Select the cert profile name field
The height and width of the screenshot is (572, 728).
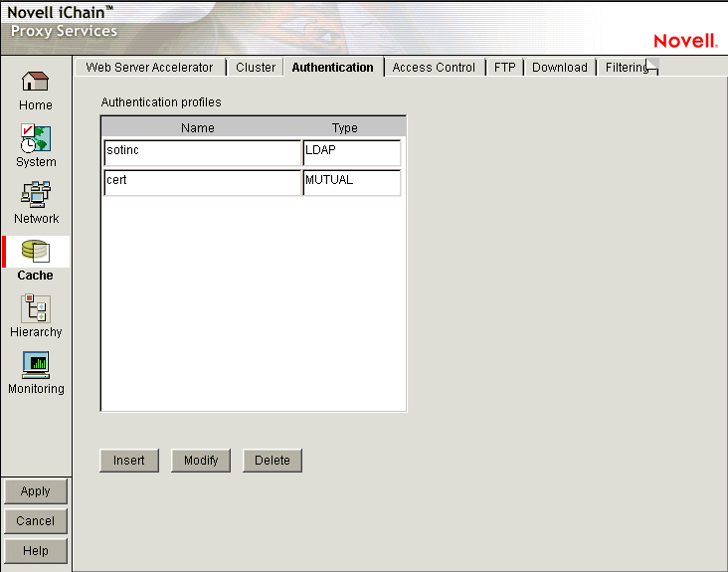203,182
